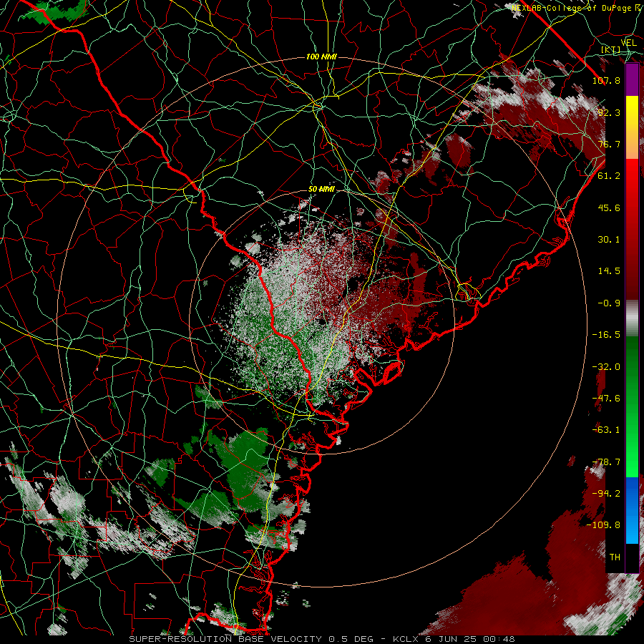Click the -16.5 velocity scale value
The height and width of the screenshot is (644, 644).
click(606, 335)
